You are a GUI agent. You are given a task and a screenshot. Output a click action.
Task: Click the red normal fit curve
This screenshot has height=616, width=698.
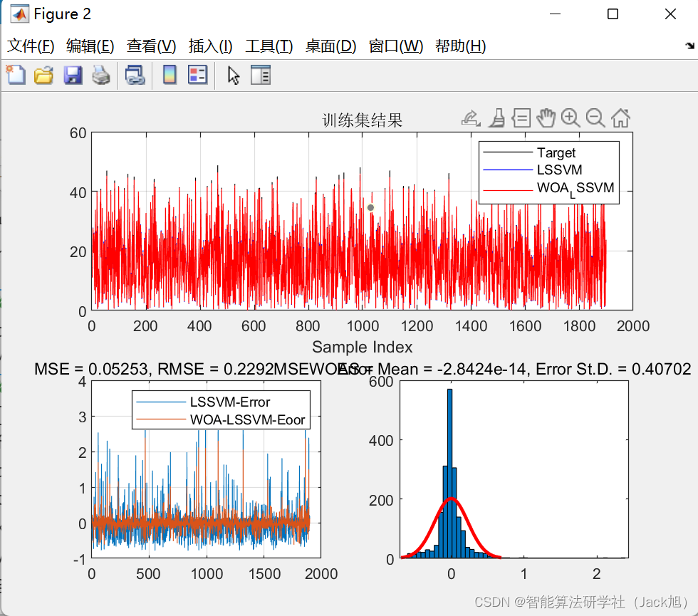(452, 499)
